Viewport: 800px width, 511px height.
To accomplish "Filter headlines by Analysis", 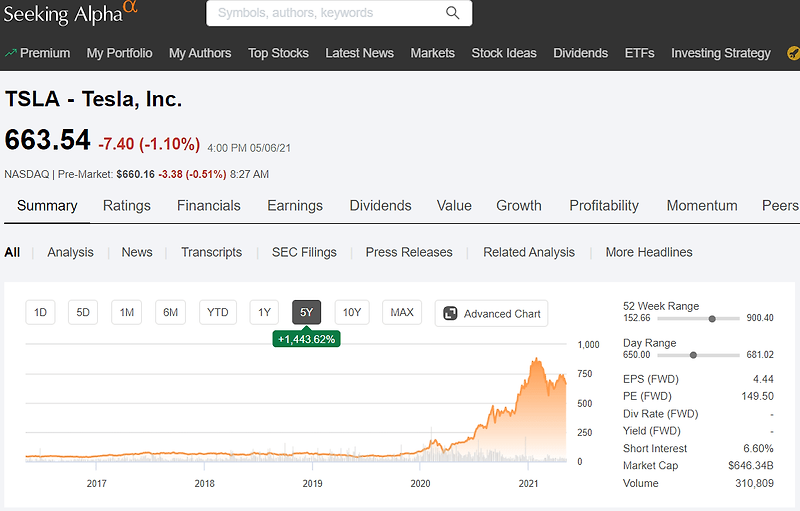I will 70,252.
